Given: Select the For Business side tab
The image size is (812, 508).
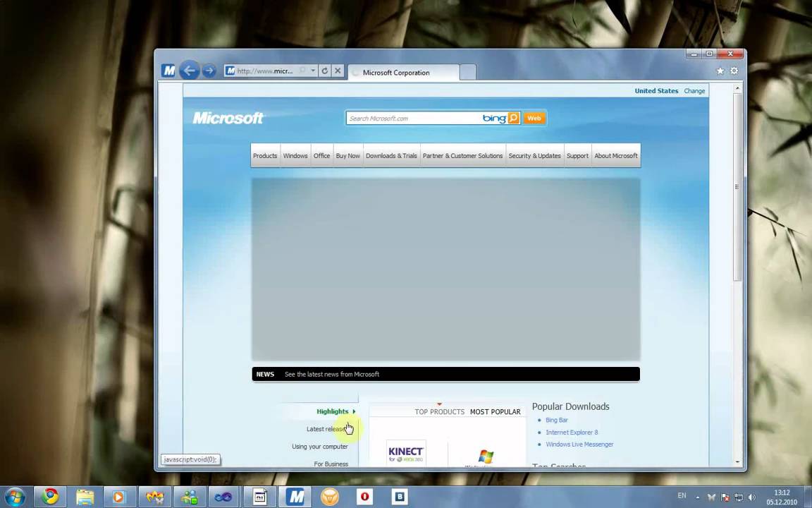Looking at the screenshot, I should [331, 464].
